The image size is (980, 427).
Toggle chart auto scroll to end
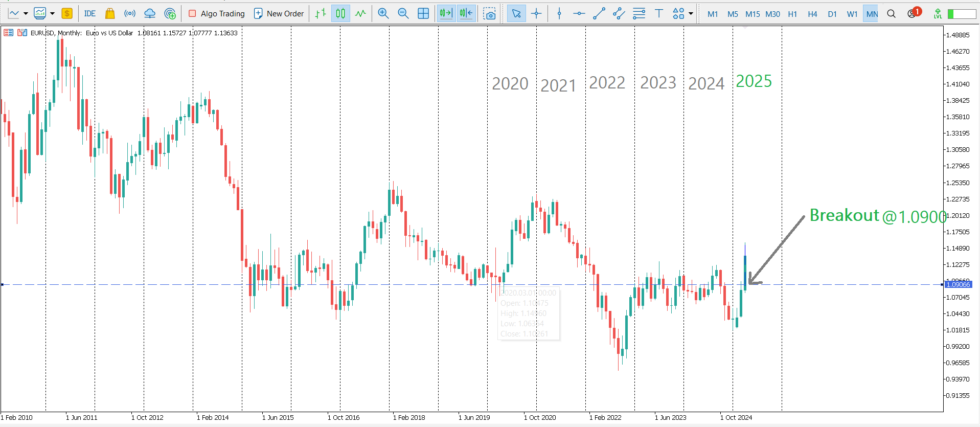click(446, 14)
